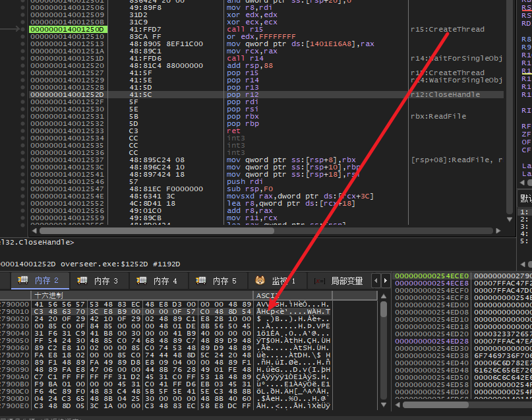
Task: Select 'push rdi' instruction
Action: coord(245,182)
